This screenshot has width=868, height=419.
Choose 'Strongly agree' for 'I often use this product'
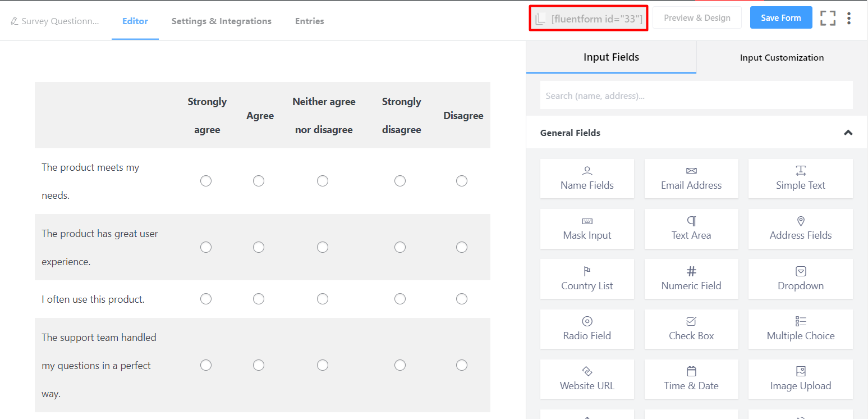(x=206, y=299)
